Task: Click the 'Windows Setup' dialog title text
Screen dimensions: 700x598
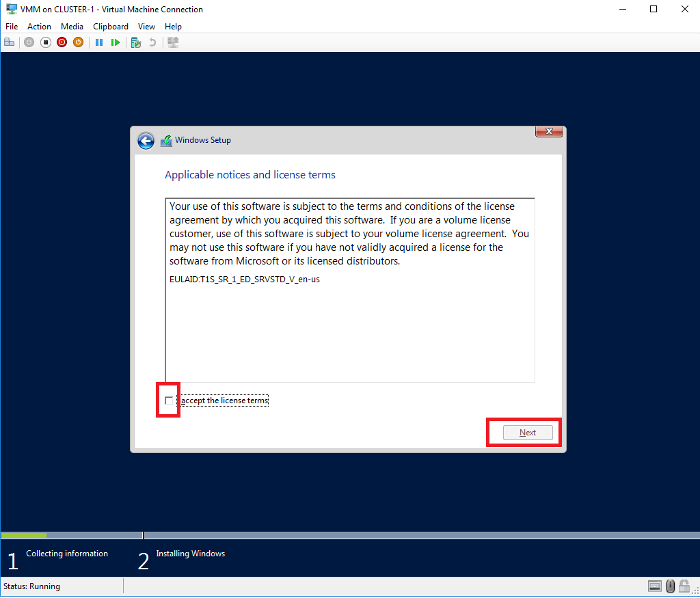Action: point(203,140)
